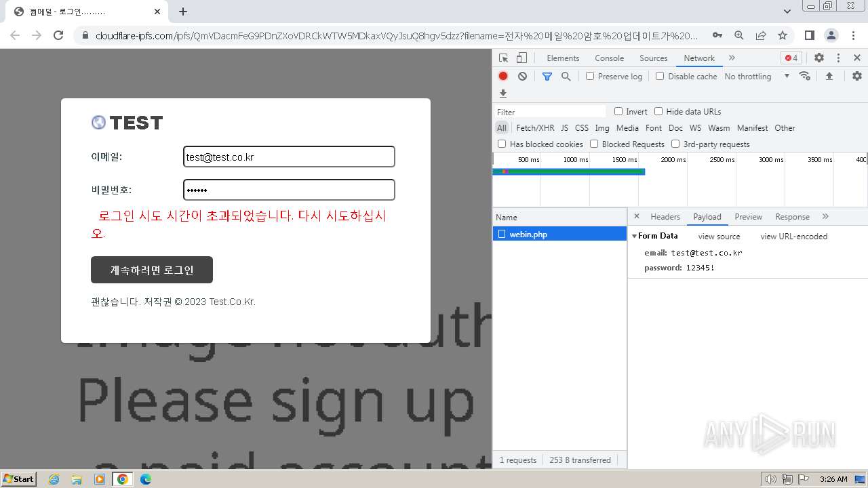Click the email input field
868x488 pixels.
289,157
